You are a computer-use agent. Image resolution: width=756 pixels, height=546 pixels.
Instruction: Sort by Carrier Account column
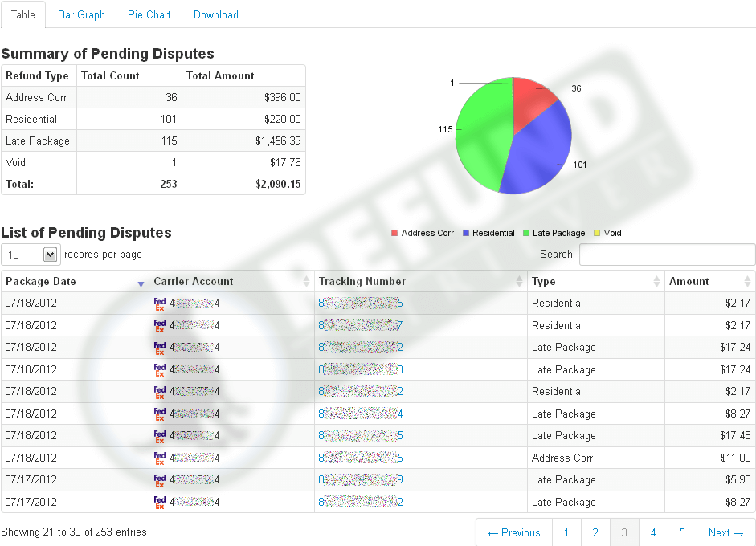231,282
